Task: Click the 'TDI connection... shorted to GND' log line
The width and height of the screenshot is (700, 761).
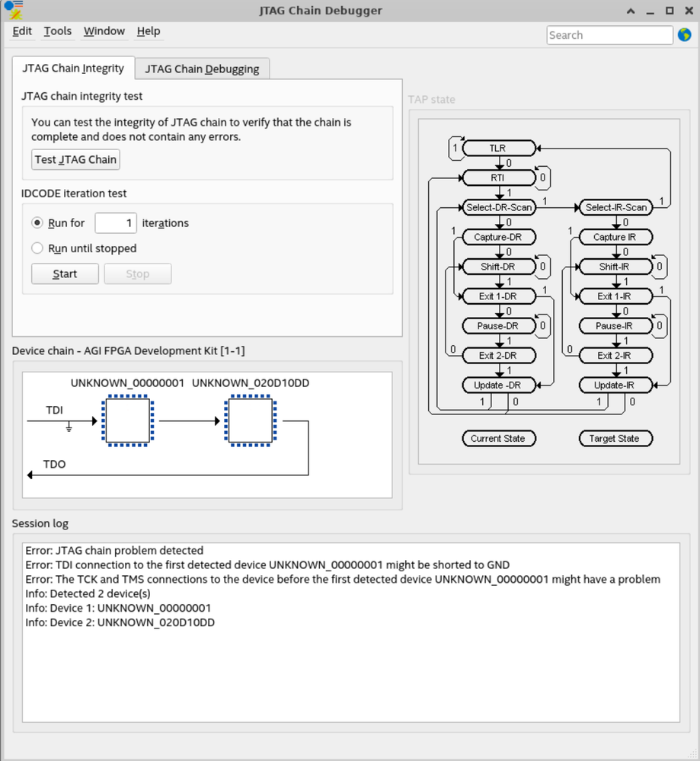Action: tap(267, 565)
